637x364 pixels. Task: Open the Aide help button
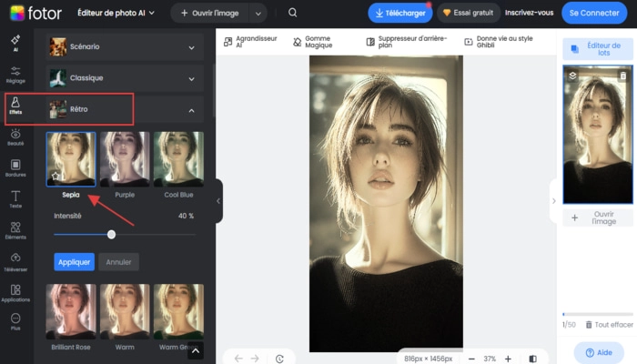click(x=599, y=353)
